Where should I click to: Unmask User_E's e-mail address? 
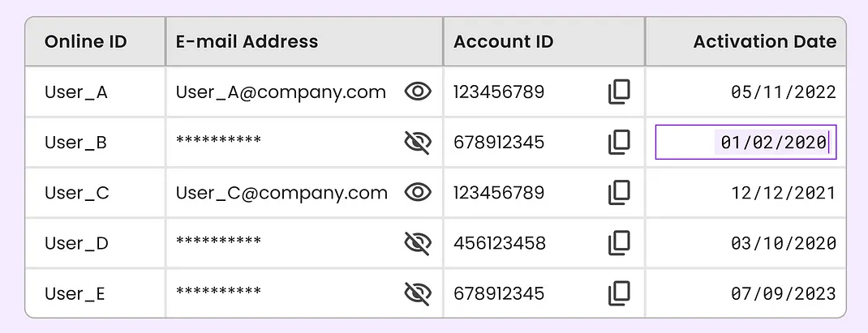pyautogui.click(x=418, y=293)
